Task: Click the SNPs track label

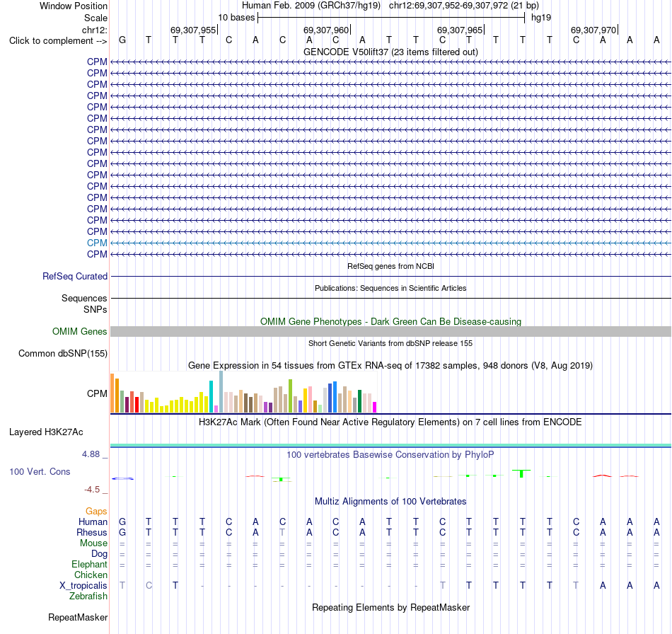Action: 95,309
